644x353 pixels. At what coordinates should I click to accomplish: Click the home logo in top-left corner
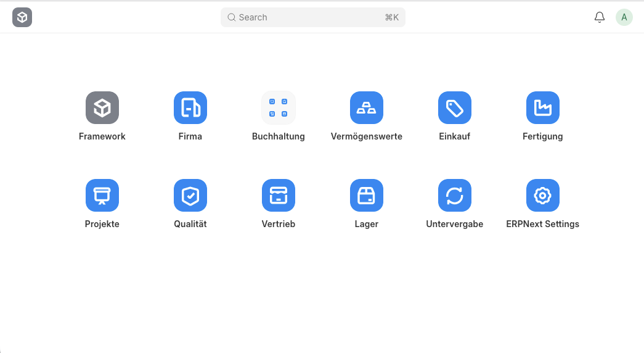22,17
